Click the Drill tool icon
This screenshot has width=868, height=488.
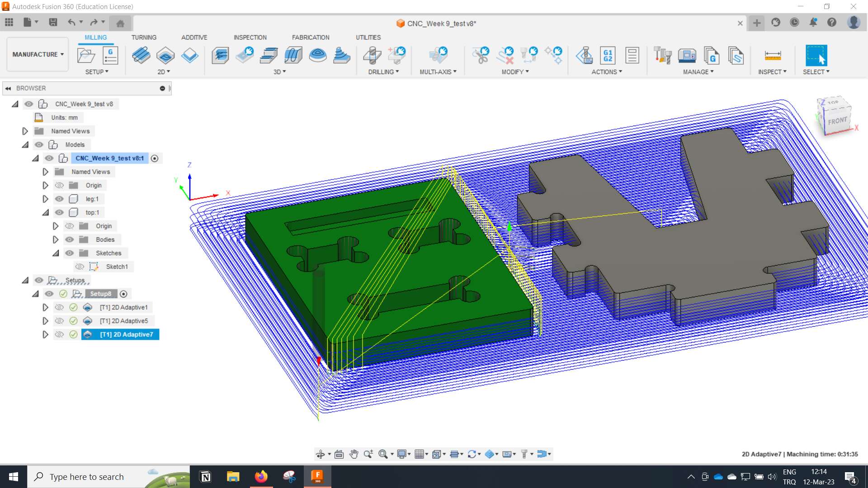coord(373,56)
